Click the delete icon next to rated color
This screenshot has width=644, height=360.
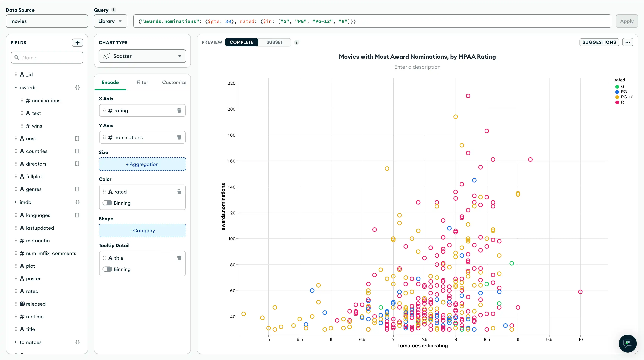pyautogui.click(x=179, y=191)
